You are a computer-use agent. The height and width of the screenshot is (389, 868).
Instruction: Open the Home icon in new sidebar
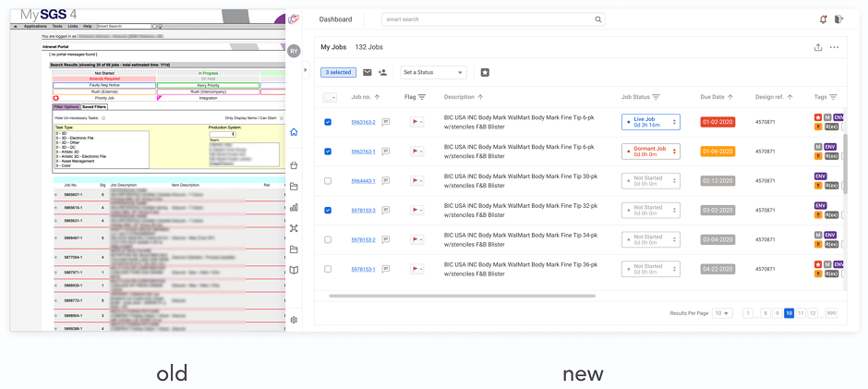(x=294, y=132)
